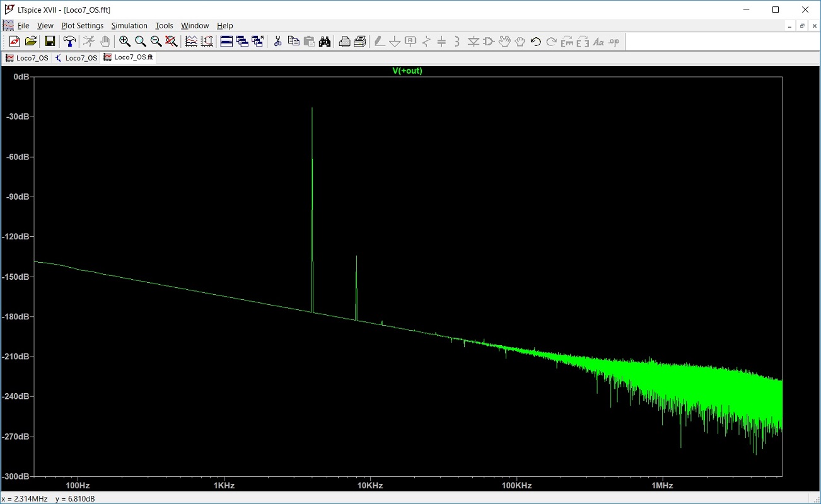This screenshot has width=821, height=504.
Task: Click the 0dB axis label
Action: point(21,76)
